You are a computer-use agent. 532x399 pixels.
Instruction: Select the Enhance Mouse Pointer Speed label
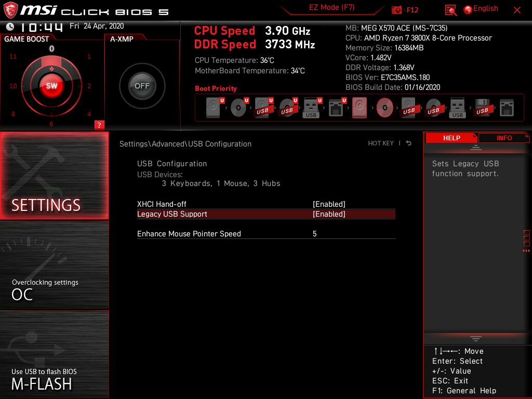189,234
